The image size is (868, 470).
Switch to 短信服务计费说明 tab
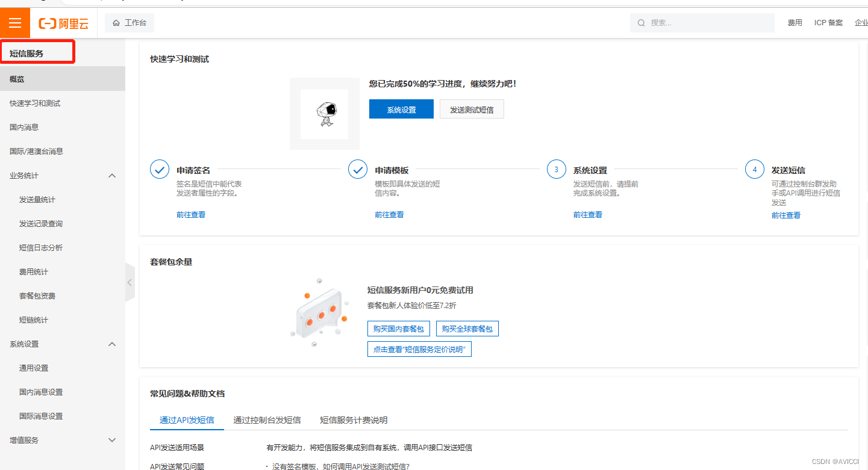pyautogui.click(x=354, y=420)
